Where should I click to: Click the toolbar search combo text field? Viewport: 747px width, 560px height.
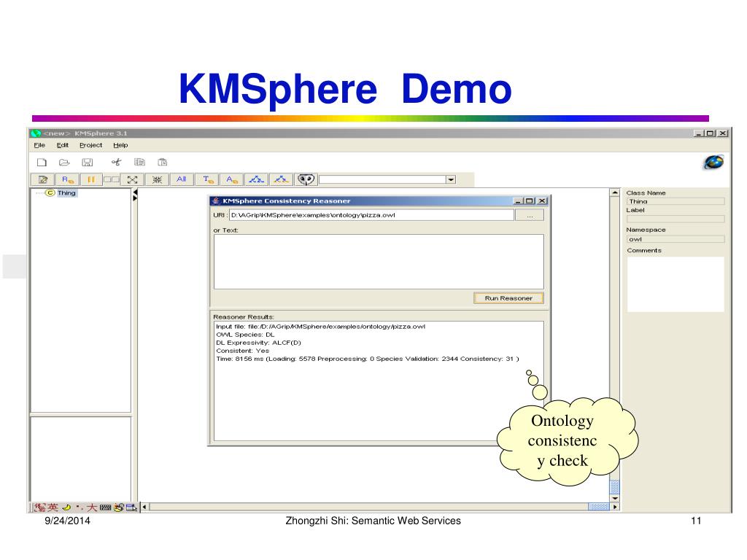pyautogui.click(x=382, y=179)
